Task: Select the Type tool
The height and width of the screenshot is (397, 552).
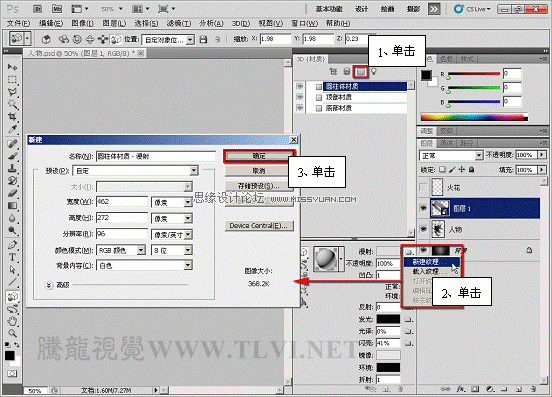Action: click(12, 257)
